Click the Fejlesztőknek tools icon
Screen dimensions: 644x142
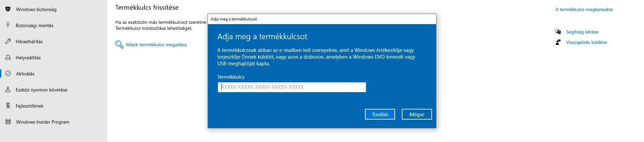8,106
